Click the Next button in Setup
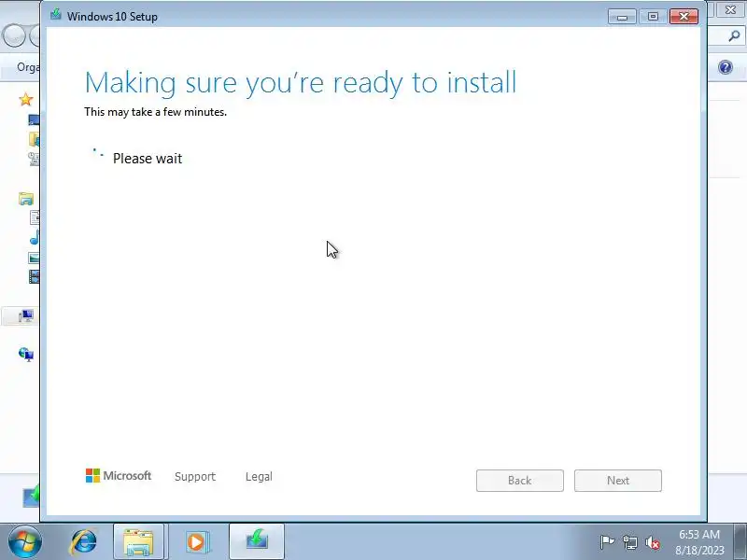747x560 pixels. click(x=617, y=481)
